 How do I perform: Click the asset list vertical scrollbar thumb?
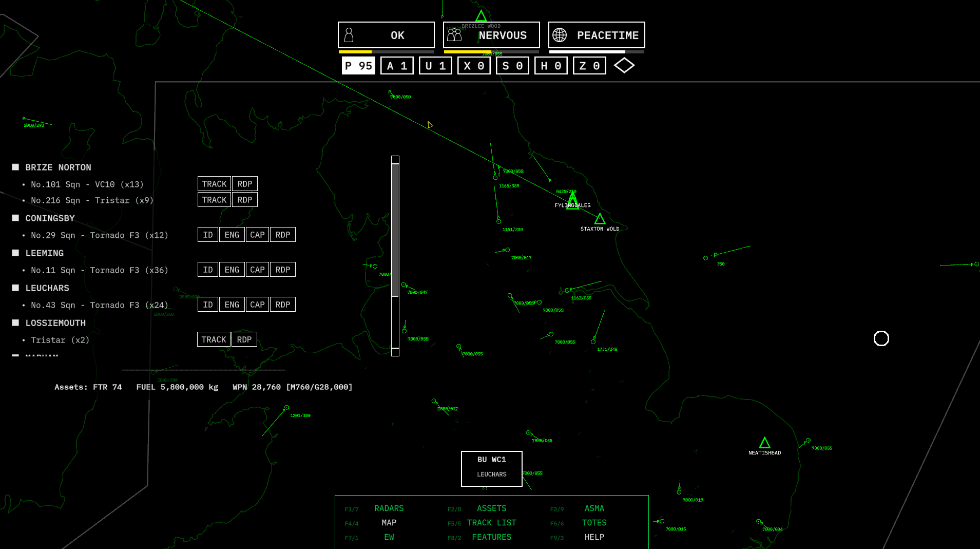point(395,230)
